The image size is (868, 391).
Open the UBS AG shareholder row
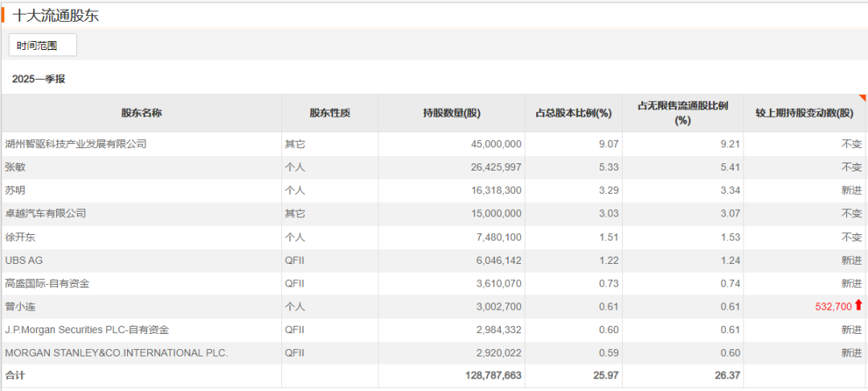(23, 261)
